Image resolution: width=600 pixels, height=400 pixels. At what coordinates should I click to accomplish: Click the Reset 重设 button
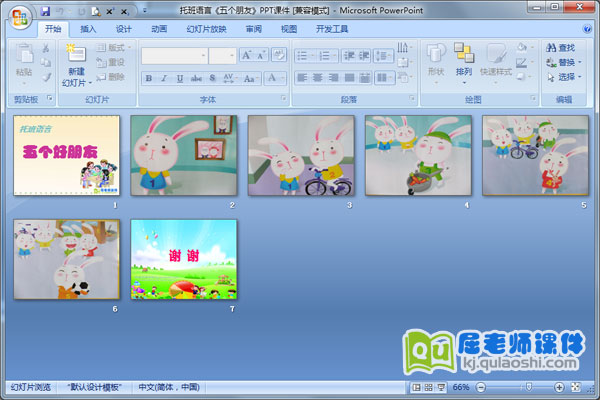coord(111,62)
